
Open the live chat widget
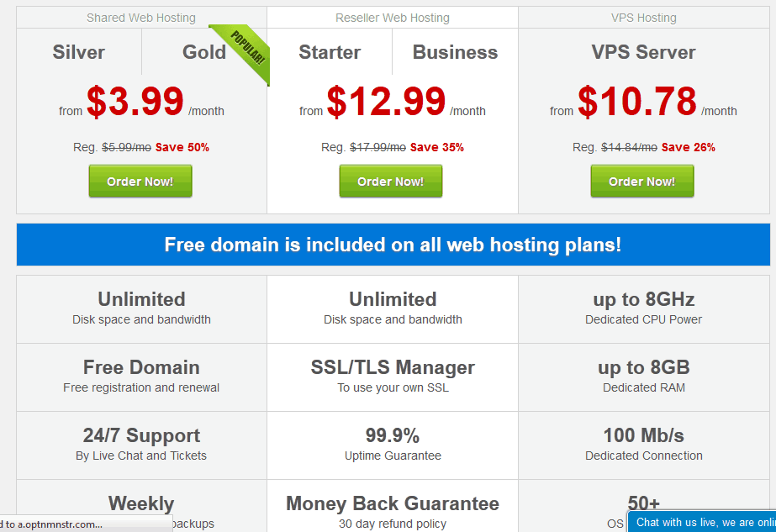[701, 522]
